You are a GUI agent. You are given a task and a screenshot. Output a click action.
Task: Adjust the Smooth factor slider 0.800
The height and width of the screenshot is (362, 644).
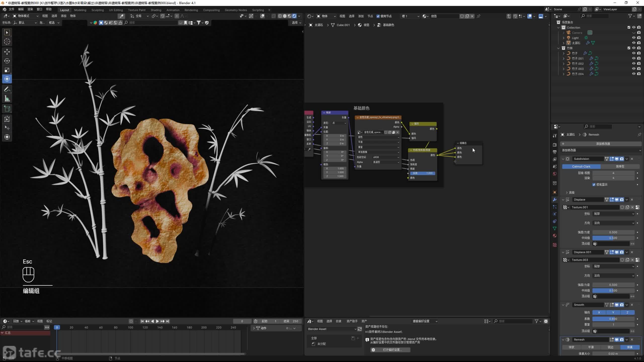click(613, 319)
